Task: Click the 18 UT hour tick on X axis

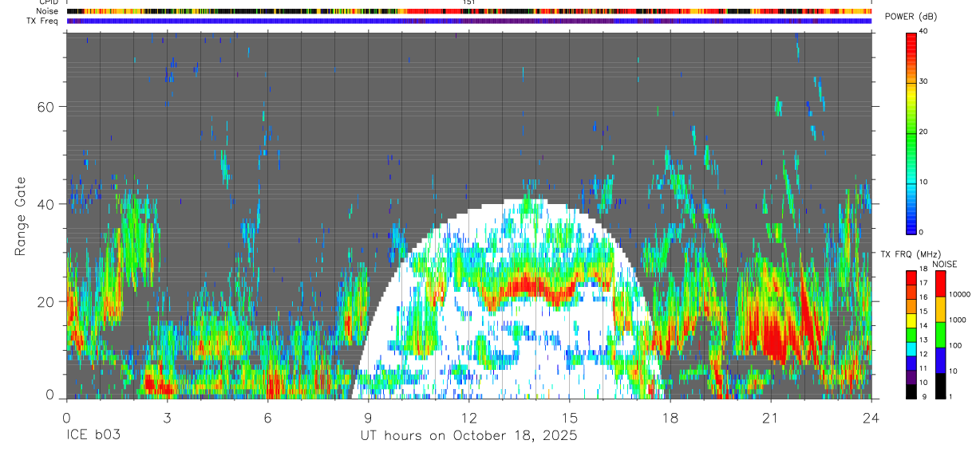Action: point(670,417)
